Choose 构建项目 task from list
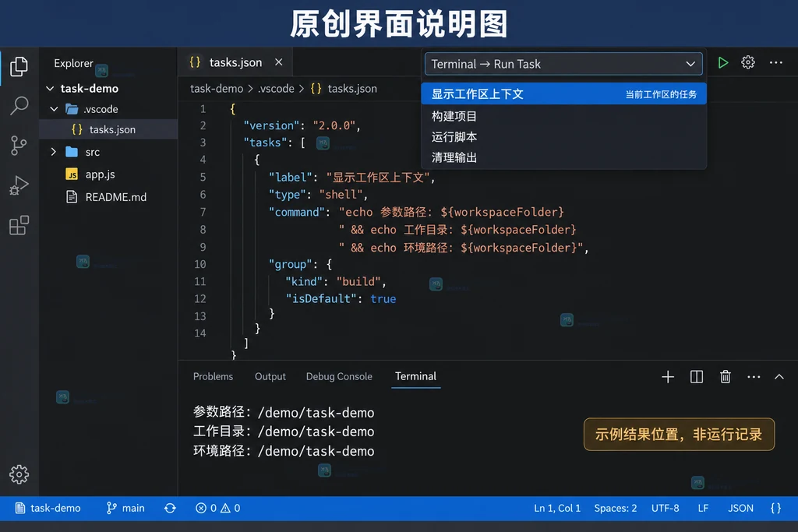 click(564, 117)
